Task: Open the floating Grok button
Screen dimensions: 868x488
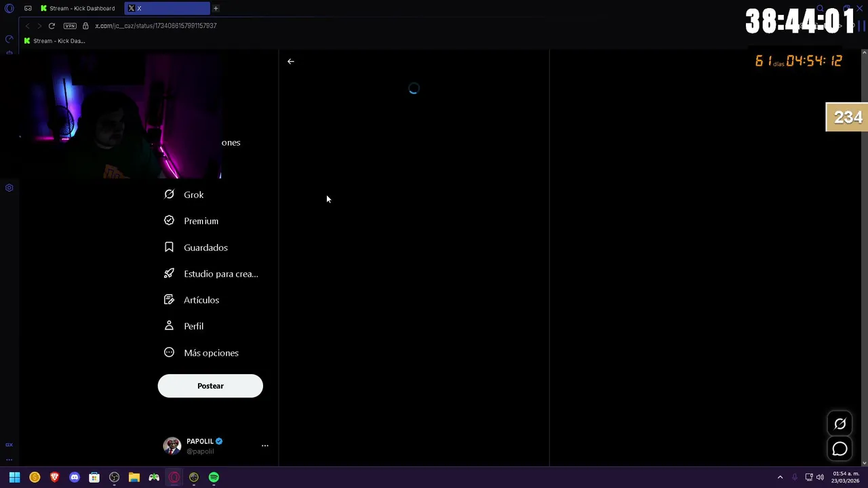Action: [840, 424]
